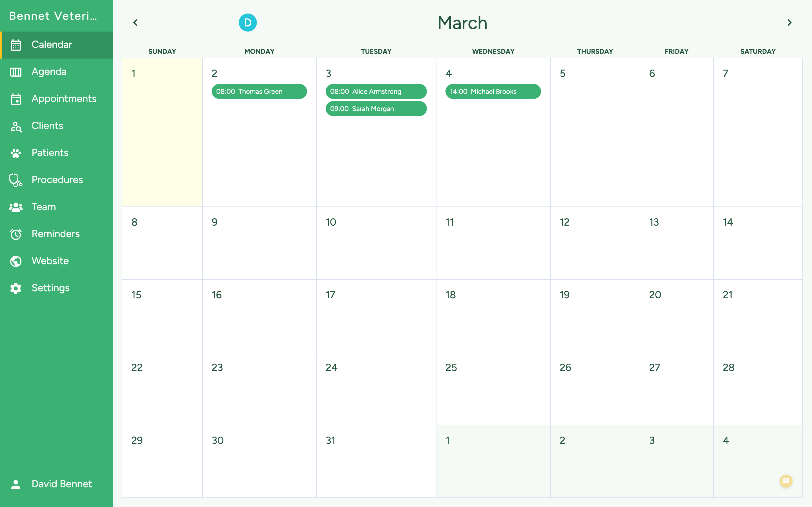Screen dimensions: 812x507
Task: Open Thomas Green 08:00 appointment
Action: [259, 92]
